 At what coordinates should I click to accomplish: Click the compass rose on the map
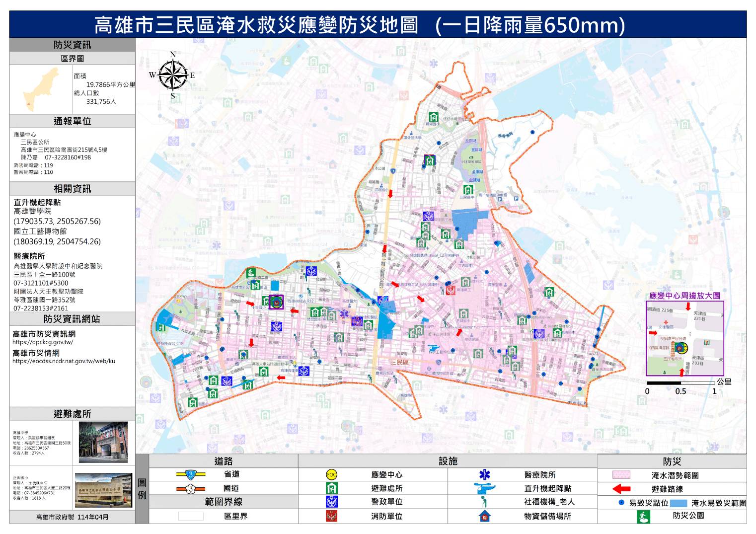point(172,76)
